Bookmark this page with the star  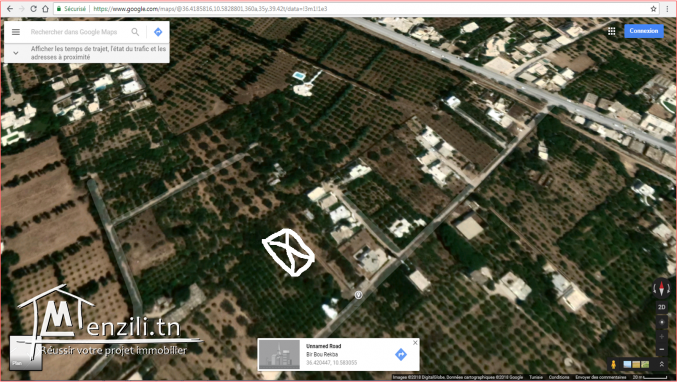(x=653, y=9)
